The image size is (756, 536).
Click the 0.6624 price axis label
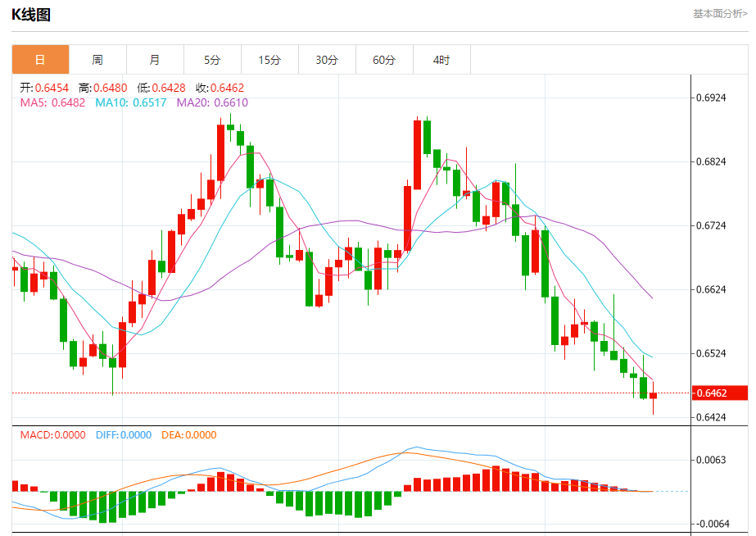(711, 289)
